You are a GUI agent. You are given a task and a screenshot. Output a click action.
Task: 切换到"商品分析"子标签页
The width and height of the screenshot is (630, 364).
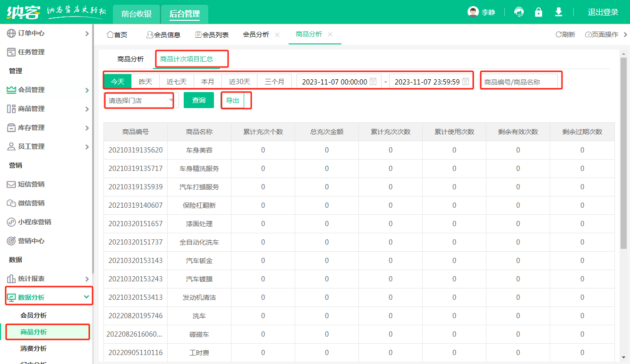coord(131,59)
